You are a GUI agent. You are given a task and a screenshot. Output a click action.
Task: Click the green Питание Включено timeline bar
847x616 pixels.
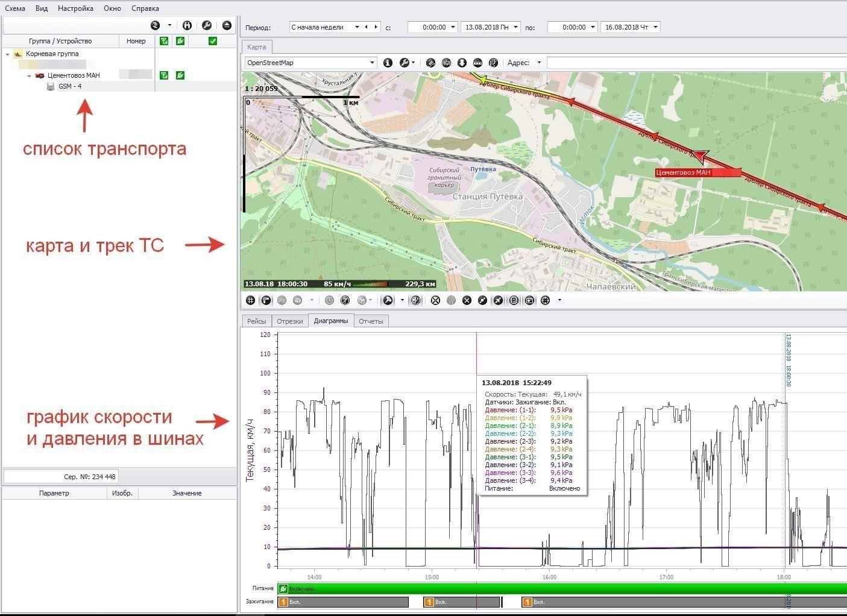click(x=562, y=588)
